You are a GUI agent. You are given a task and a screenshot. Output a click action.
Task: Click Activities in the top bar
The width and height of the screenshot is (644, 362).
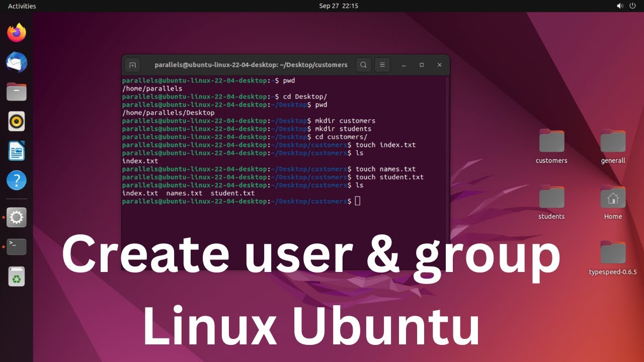(x=22, y=6)
